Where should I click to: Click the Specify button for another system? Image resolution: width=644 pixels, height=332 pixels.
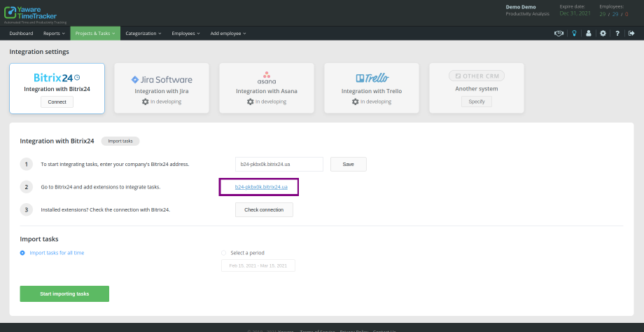pos(477,102)
